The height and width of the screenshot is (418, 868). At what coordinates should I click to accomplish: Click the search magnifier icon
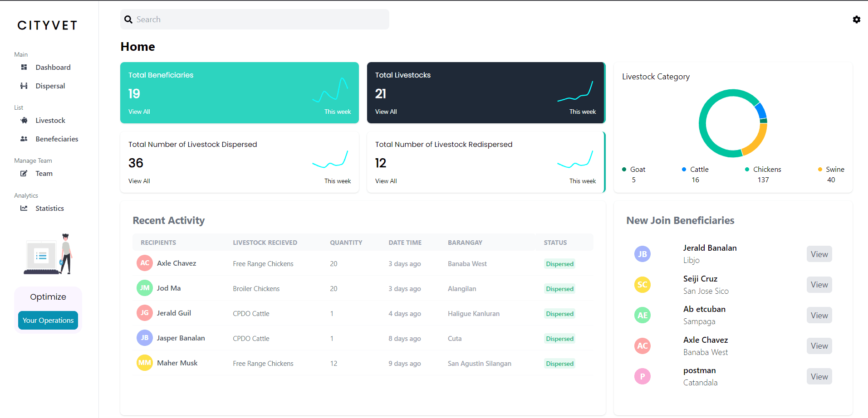(x=128, y=19)
